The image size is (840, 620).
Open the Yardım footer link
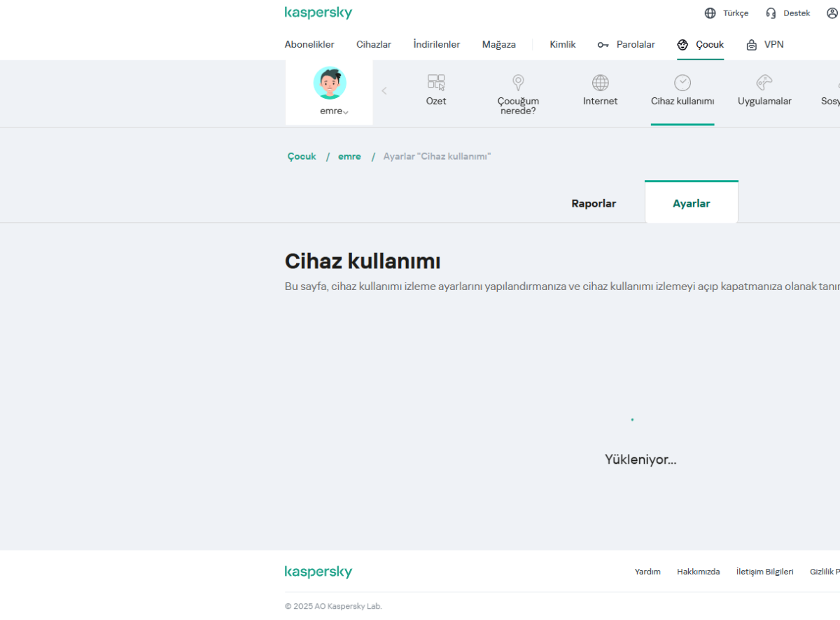click(x=647, y=572)
